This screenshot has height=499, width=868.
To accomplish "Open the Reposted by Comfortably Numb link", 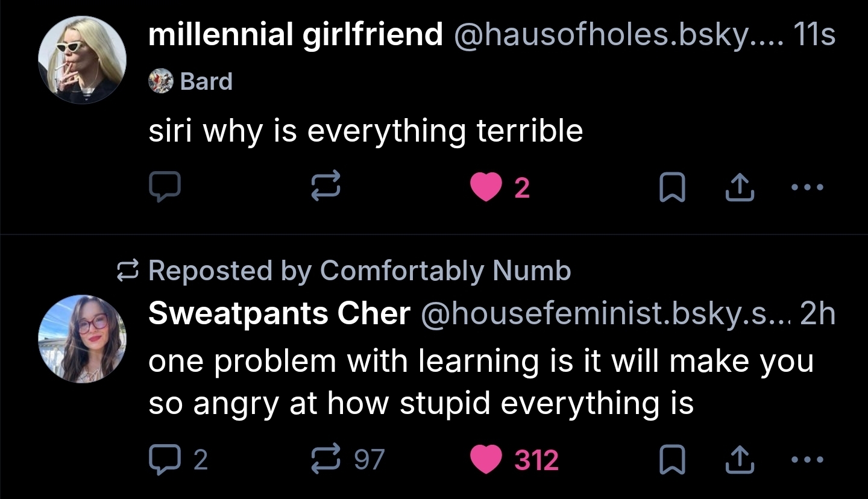I will click(x=359, y=271).
